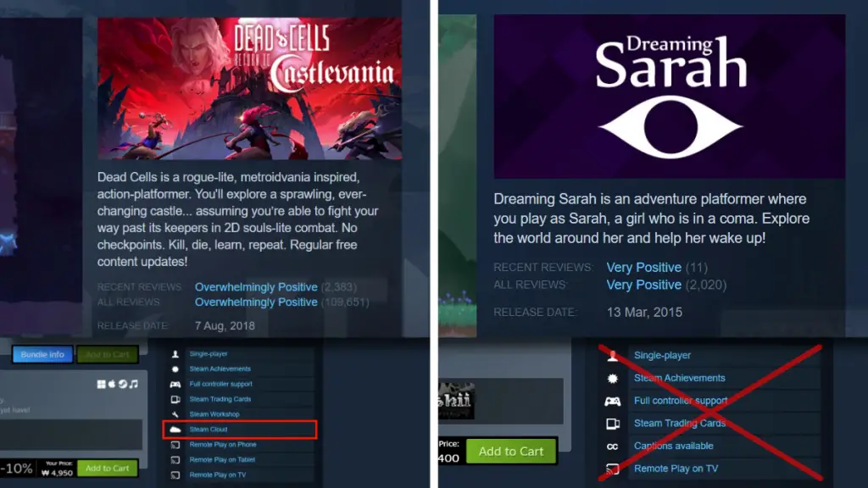The image size is (868, 488).
Task: Click the green Add to Cart button for Dreaming Sarah
Action: coord(511,452)
